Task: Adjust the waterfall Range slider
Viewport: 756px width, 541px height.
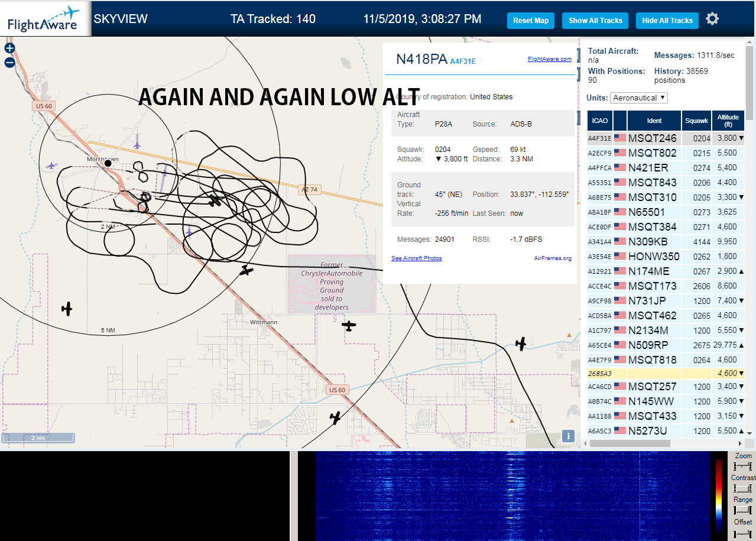Action: (x=743, y=510)
